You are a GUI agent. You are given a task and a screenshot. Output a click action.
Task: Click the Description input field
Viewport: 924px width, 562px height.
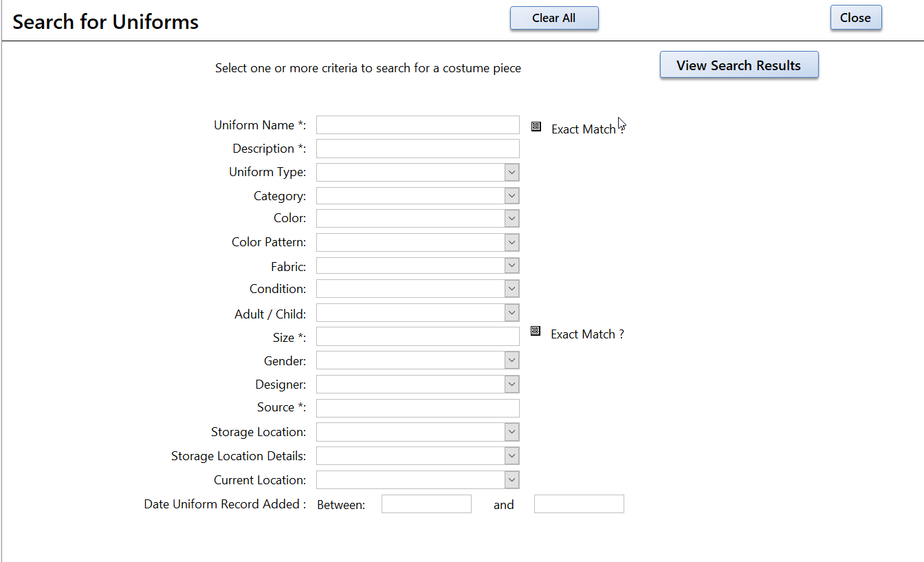(x=417, y=149)
